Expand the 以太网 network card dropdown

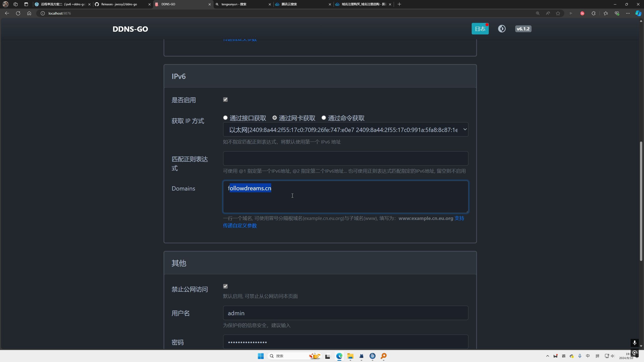345,129
